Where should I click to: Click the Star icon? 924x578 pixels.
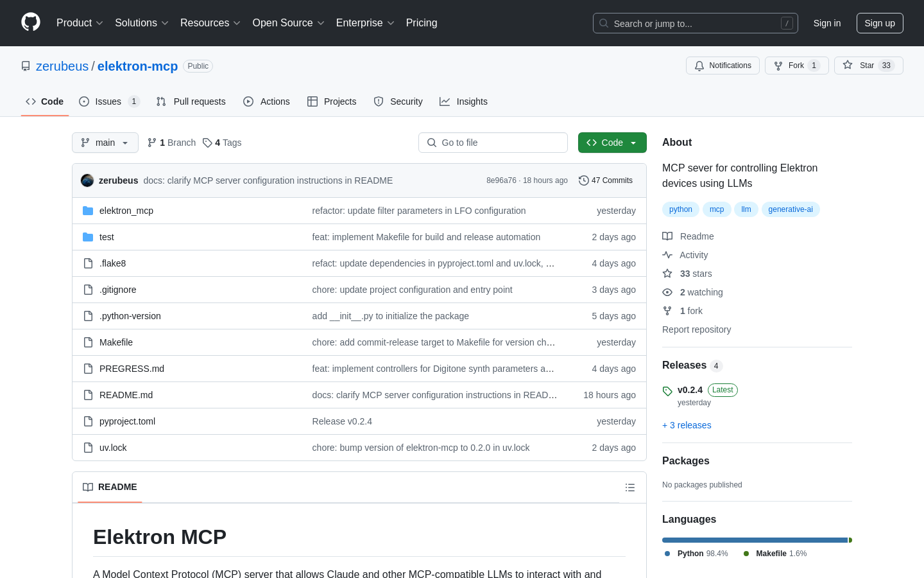[848, 65]
